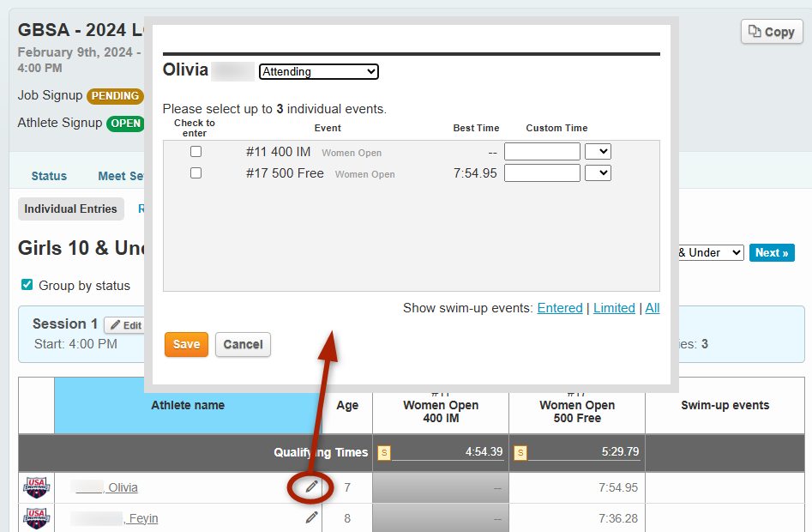Click the pencil edit icon for Feyin
This screenshot has height=532, width=812.
[x=311, y=517]
